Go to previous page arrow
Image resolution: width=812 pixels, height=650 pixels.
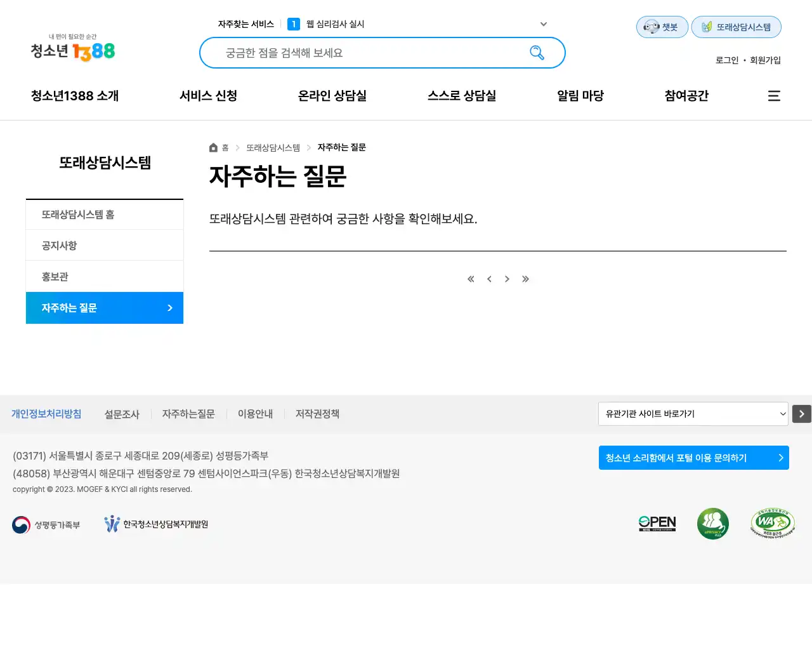coord(489,279)
